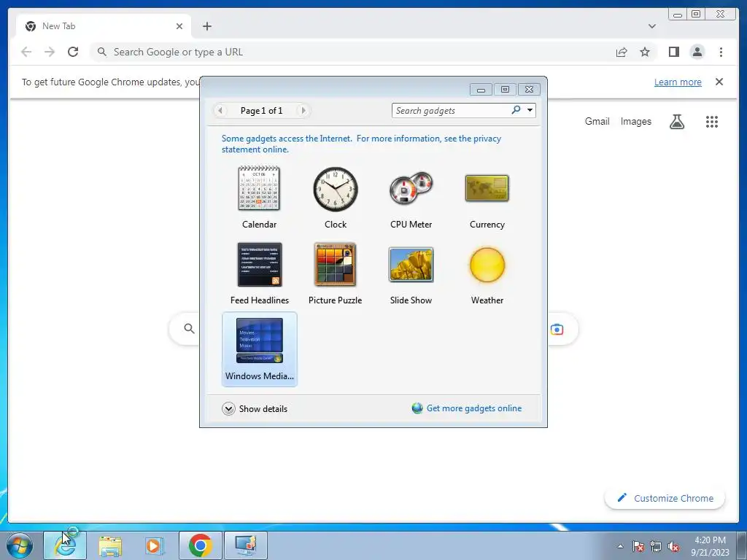Select the Calendar gadget

click(259, 198)
